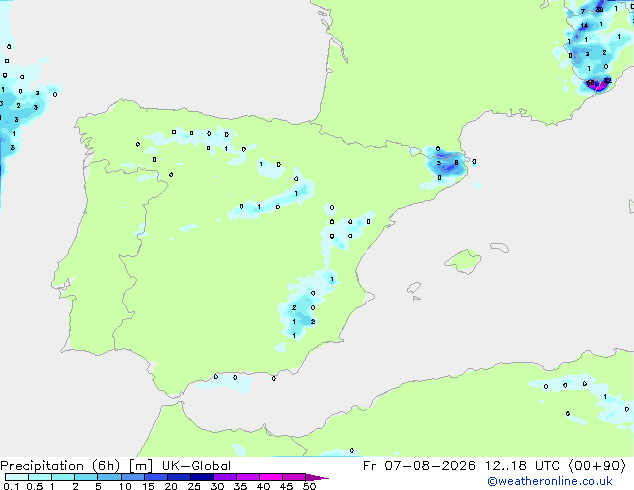Click the '10' legend scale value
The width and height of the screenshot is (634, 490).
[x=125, y=486]
